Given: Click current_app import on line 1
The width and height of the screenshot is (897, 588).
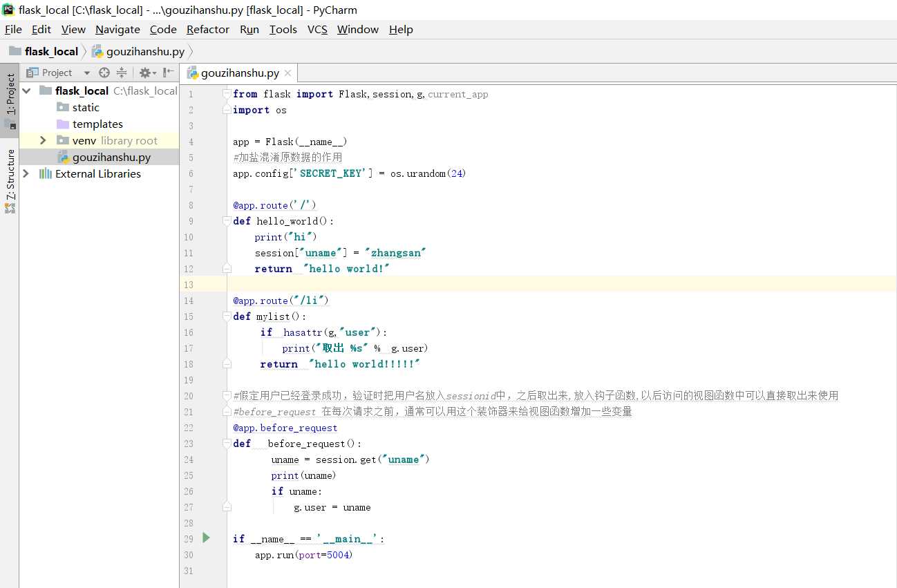Looking at the screenshot, I should coord(458,93).
